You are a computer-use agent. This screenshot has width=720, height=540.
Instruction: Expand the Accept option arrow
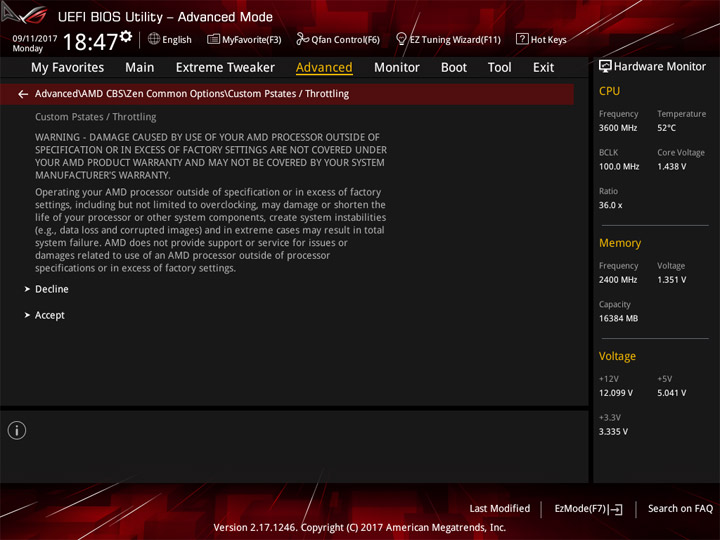pyautogui.click(x=27, y=315)
